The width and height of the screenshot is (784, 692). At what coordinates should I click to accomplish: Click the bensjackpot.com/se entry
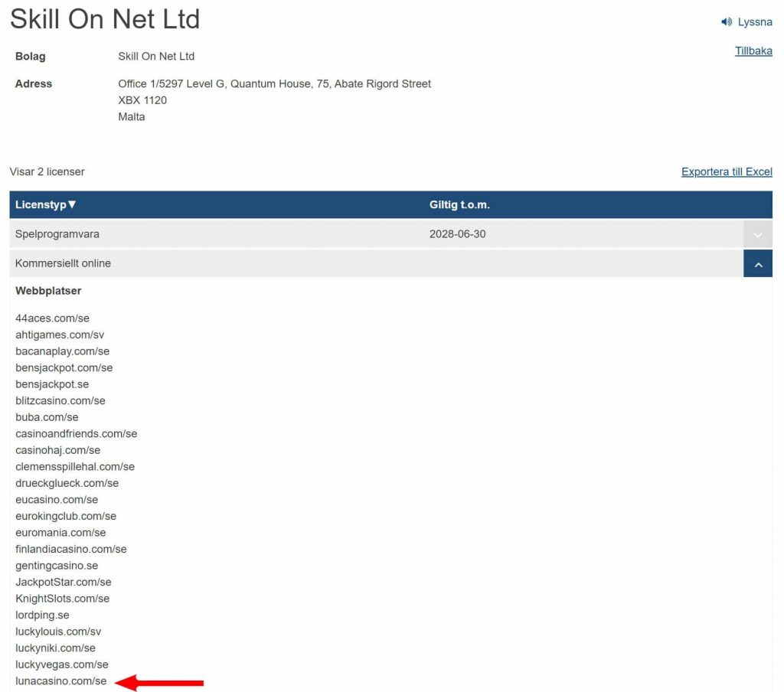[64, 367]
